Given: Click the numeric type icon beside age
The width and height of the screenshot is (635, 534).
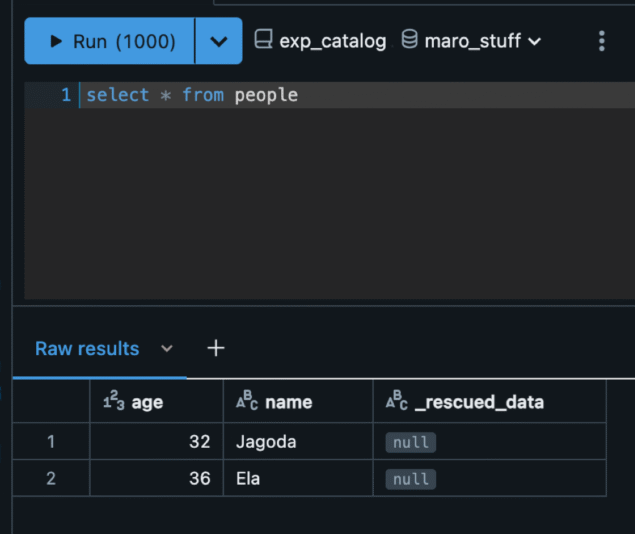Looking at the screenshot, I should (x=113, y=402).
